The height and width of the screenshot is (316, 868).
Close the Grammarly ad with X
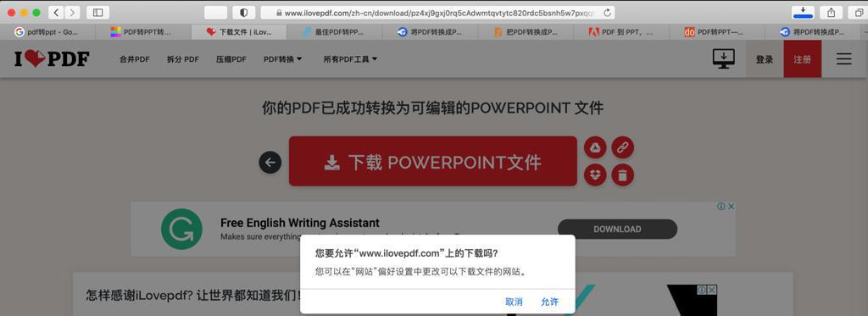point(732,207)
